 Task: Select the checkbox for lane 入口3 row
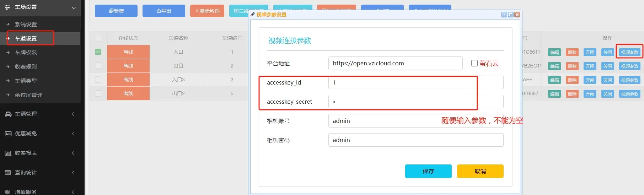click(x=98, y=80)
